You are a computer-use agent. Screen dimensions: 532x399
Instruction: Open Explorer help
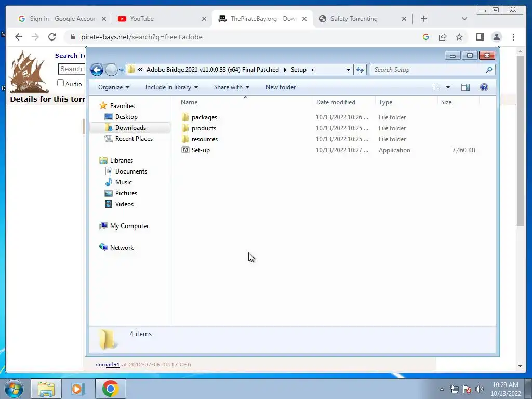484,87
